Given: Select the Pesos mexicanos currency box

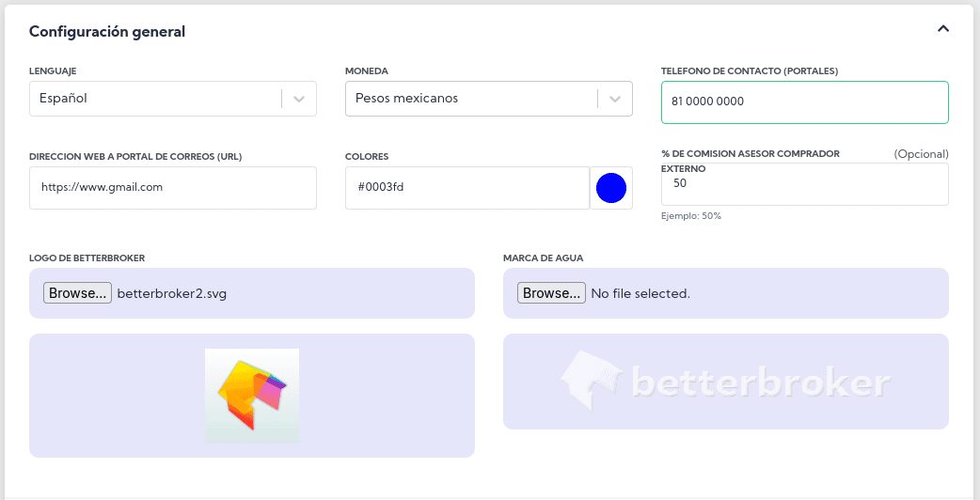Looking at the screenshot, I should (x=470, y=99).
